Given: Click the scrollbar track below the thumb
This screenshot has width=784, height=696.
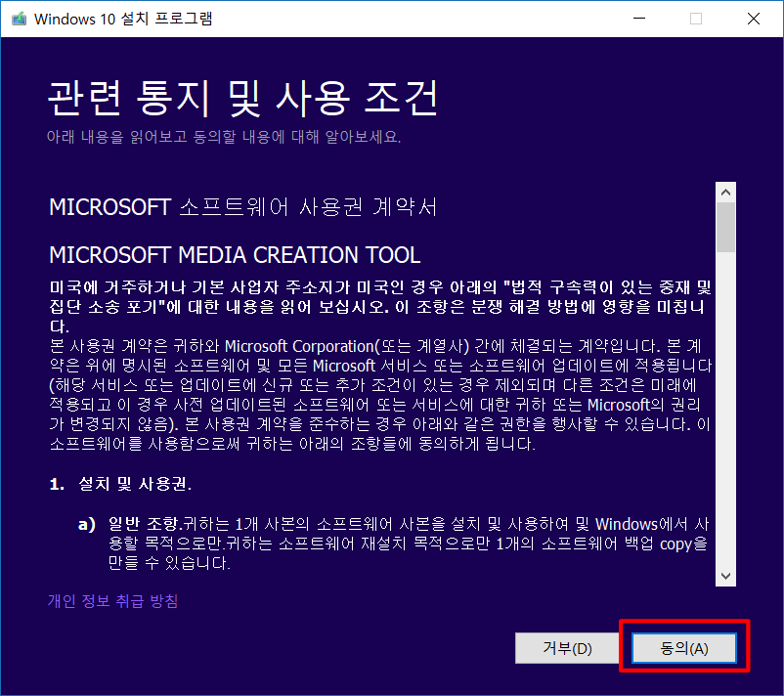Looking at the screenshot, I should click(x=725, y=409).
